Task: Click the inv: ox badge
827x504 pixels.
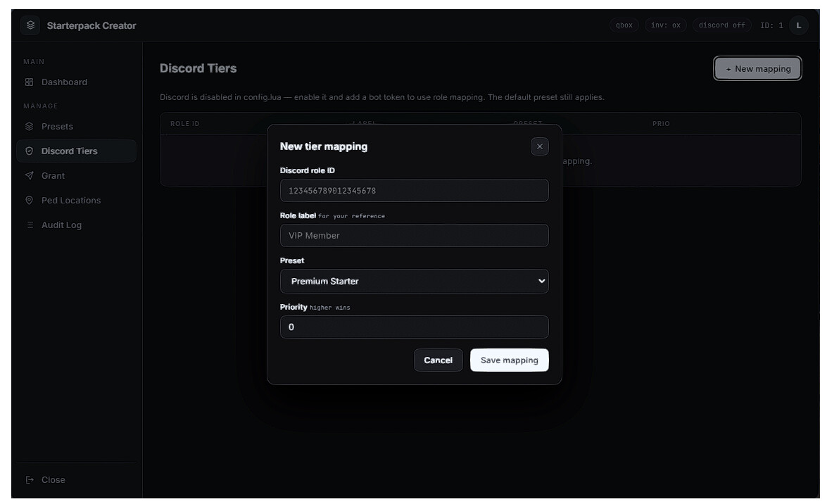Action: tap(666, 25)
